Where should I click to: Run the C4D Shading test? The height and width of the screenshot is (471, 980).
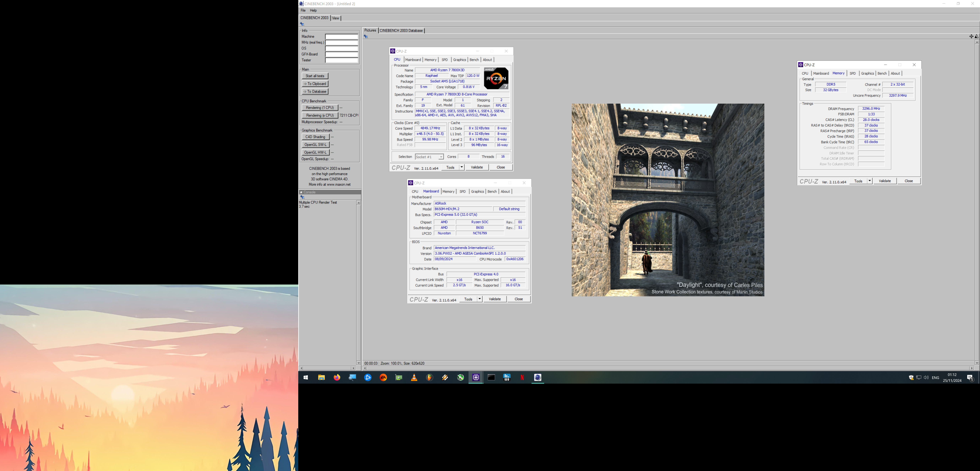tap(315, 137)
